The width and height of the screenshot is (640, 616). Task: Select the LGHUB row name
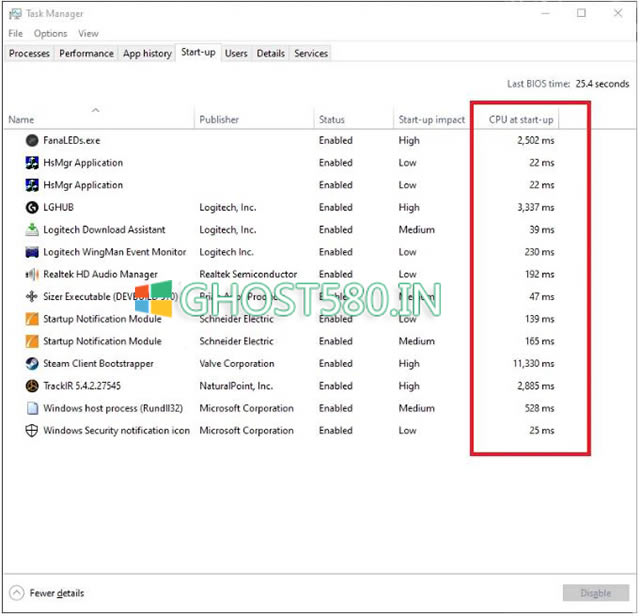pyautogui.click(x=59, y=208)
